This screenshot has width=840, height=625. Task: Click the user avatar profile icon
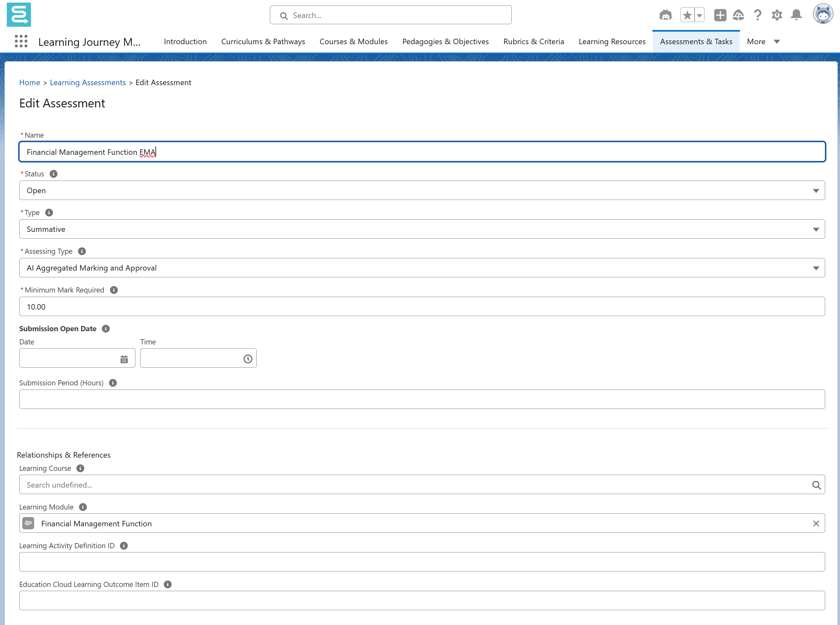(x=823, y=15)
